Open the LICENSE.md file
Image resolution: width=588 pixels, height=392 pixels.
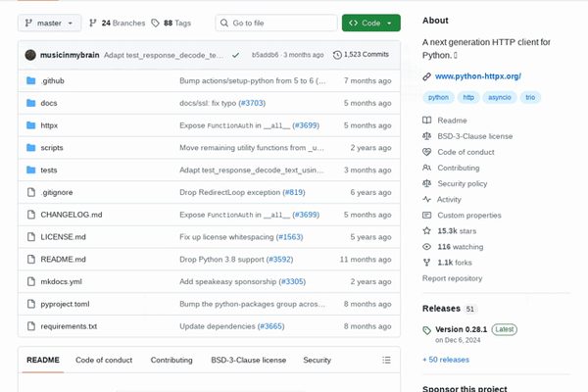pos(63,237)
